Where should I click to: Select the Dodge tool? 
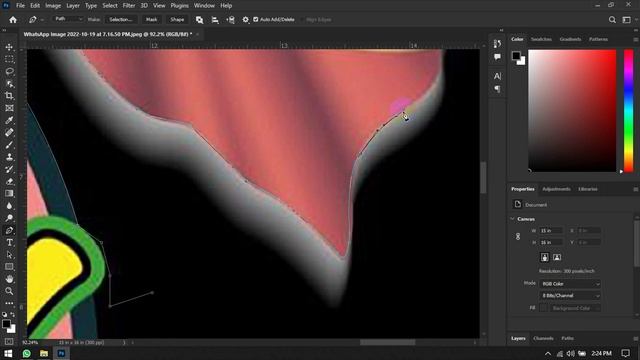[x=9, y=218]
